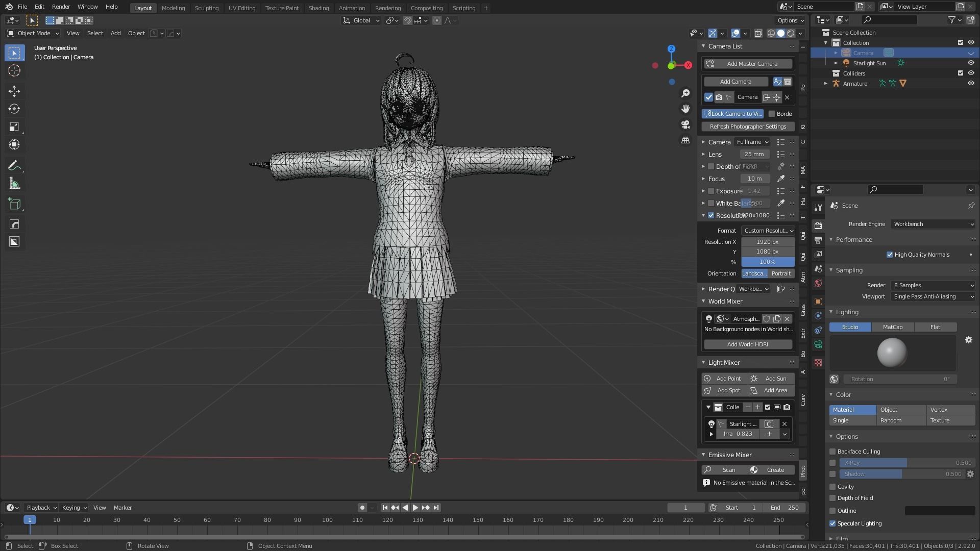Click the Studio light settings gear icon
The height and width of the screenshot is (551, 980).
(968, 340)
